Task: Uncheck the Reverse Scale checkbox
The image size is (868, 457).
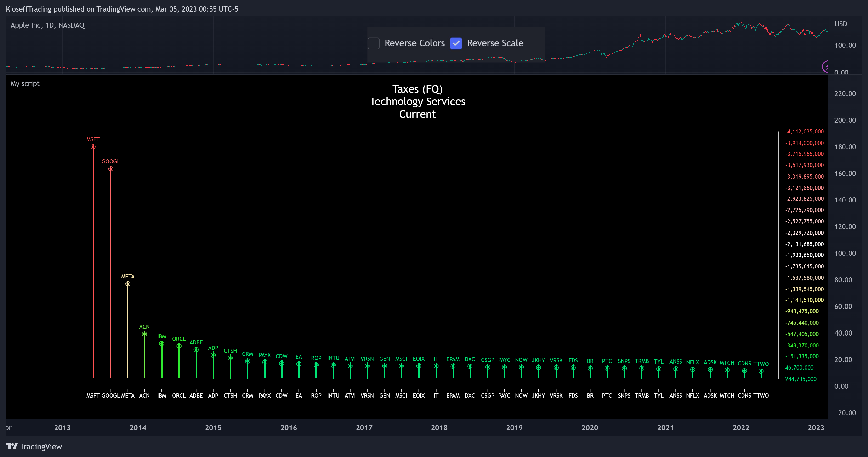Action: point(456,43)
